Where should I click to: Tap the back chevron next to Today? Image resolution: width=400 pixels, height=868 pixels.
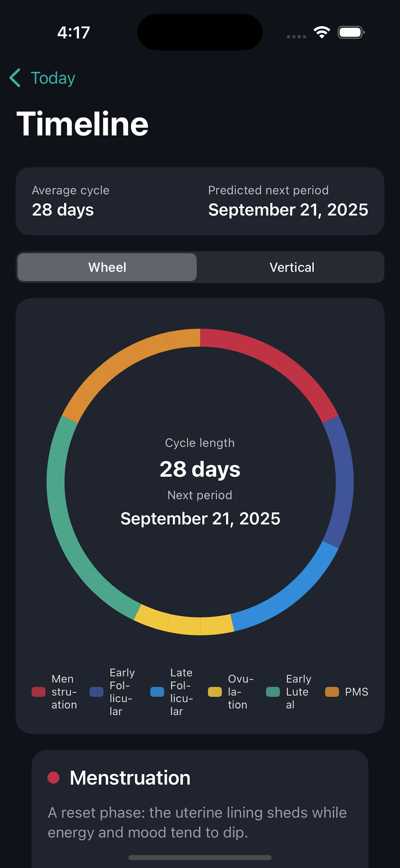pyautogui.click(x=15, y=78)
